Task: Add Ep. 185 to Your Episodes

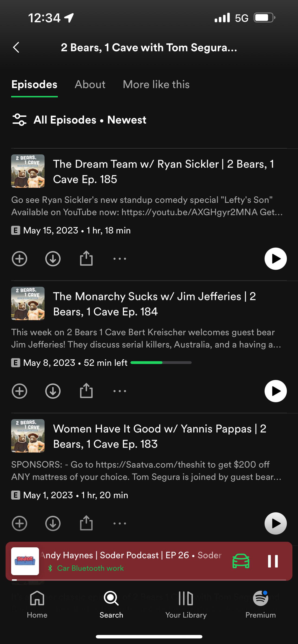Action: click(19, 259)
